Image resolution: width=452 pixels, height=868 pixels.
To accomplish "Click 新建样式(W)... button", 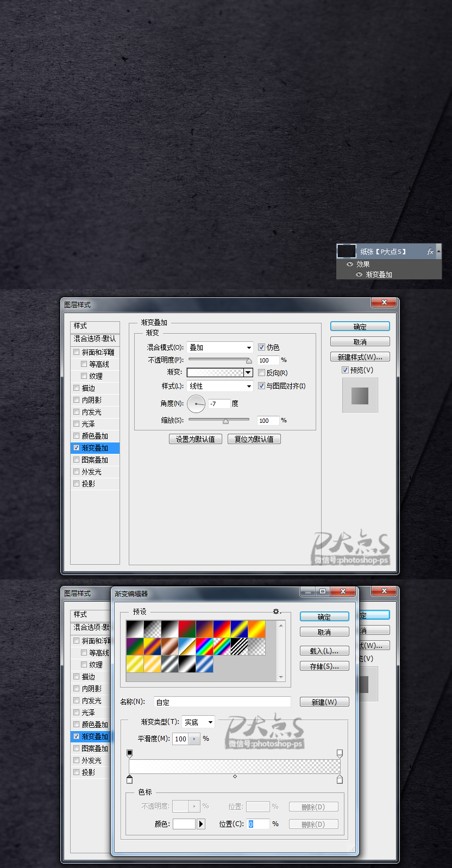I will [x=360, y=357].
